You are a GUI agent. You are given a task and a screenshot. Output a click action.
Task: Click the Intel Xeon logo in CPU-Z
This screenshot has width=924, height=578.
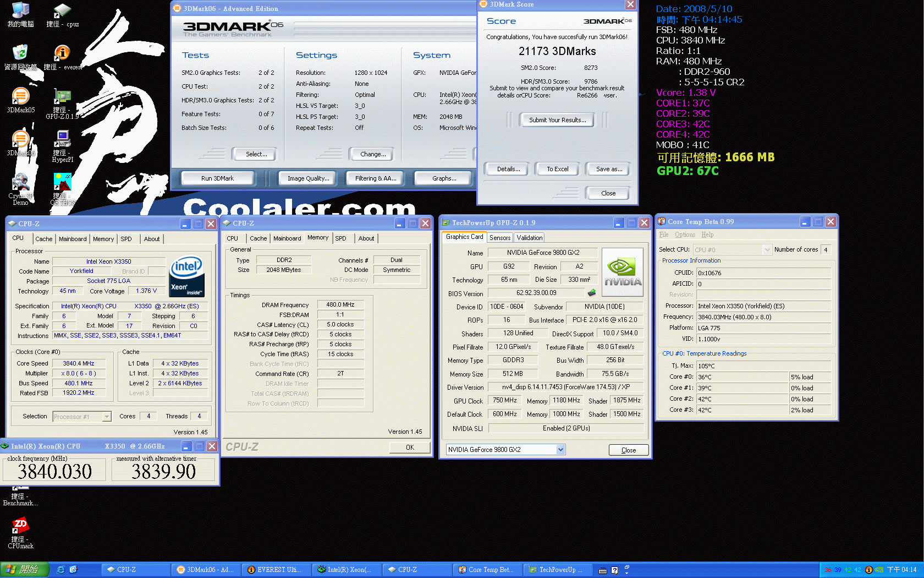187,276
